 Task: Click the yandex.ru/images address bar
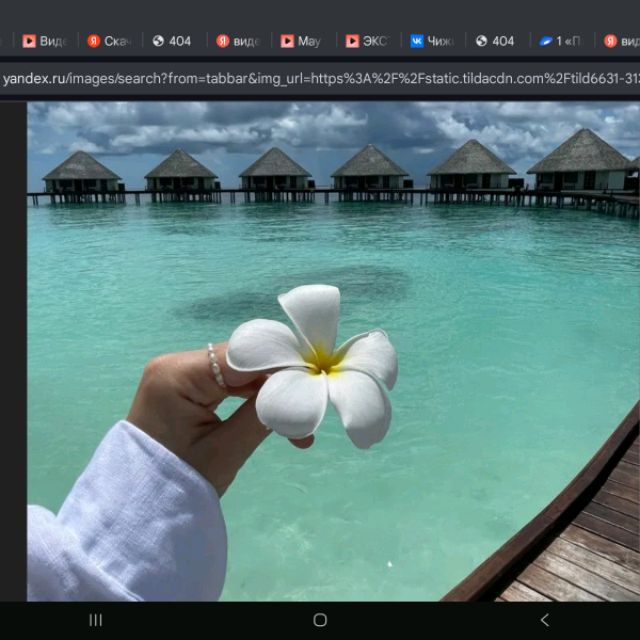320,78
